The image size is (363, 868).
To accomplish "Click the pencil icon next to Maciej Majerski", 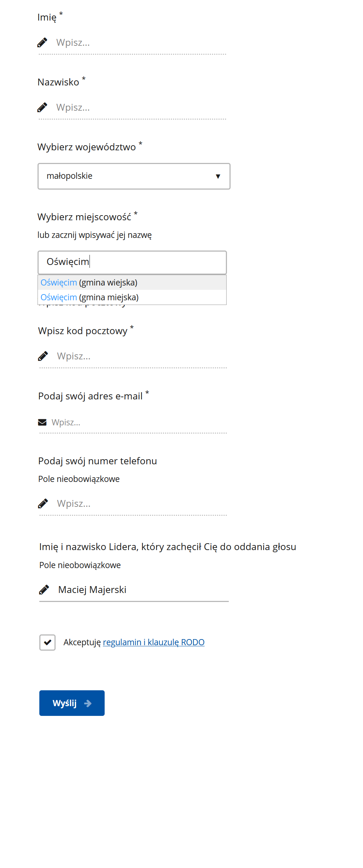I will [x=44, y=590].
